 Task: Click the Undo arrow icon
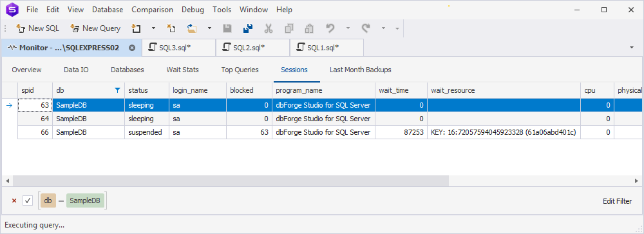pyautogui.click(x=330, y=28)
